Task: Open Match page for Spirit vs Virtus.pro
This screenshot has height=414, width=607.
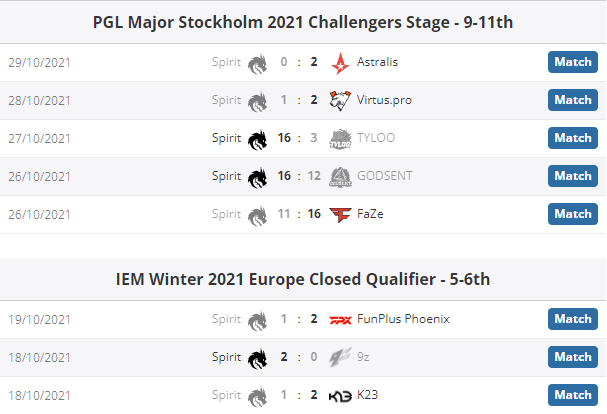Action: 573,100
